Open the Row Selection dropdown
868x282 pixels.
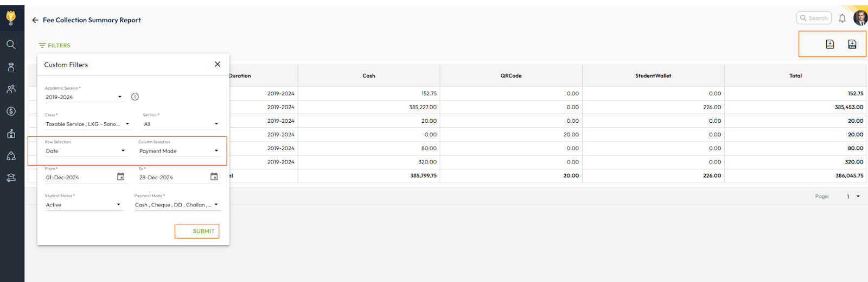(x=86, y=151)
